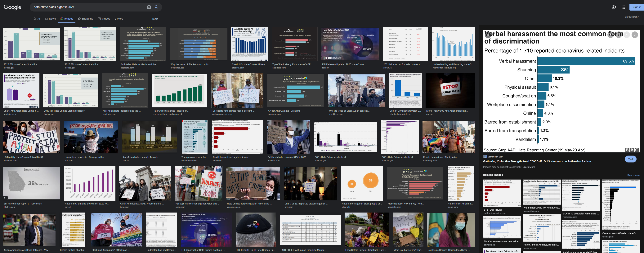The height and width of the screenshot is (253, 644).
Task: Open the statista U.S. Hate Crime chart thumbnail
Action: [249, 44]
